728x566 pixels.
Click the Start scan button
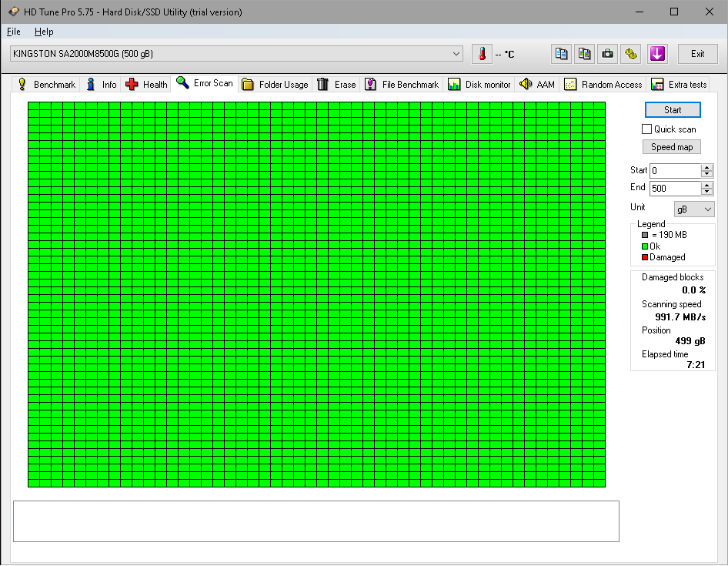tap(673, 109)
